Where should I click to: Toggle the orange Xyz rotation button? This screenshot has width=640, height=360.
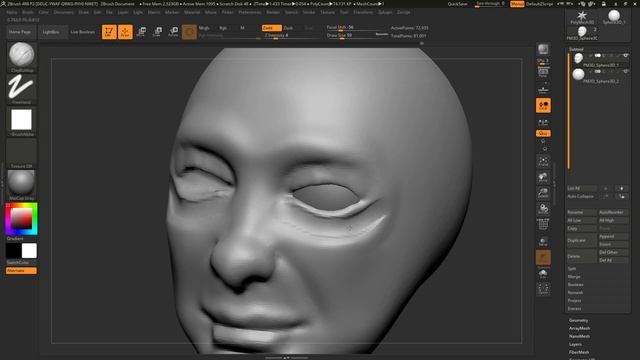pos(543,133)
